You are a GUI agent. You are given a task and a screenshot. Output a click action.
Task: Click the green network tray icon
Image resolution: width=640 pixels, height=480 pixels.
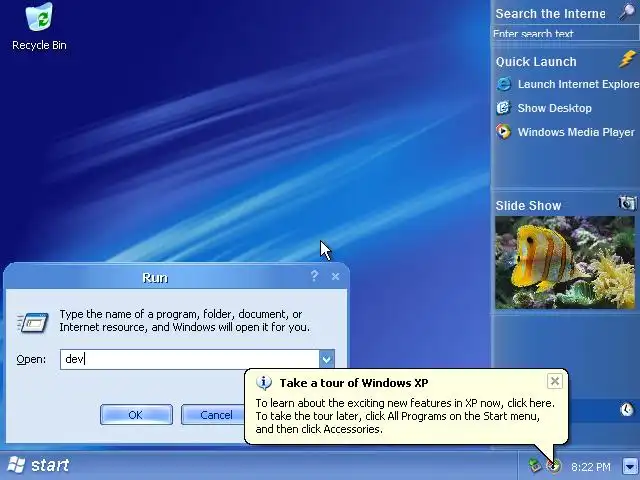pos(534,465)
